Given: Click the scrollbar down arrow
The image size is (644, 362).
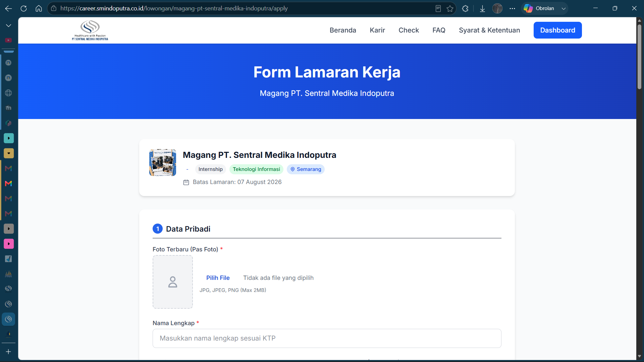Looking at the screenshot, I should 639,356.
